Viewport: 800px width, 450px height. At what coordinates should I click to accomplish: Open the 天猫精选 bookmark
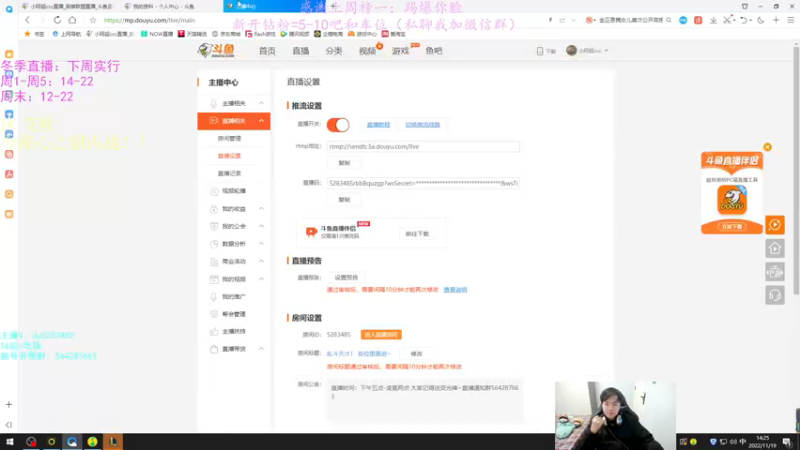(192, 34)
